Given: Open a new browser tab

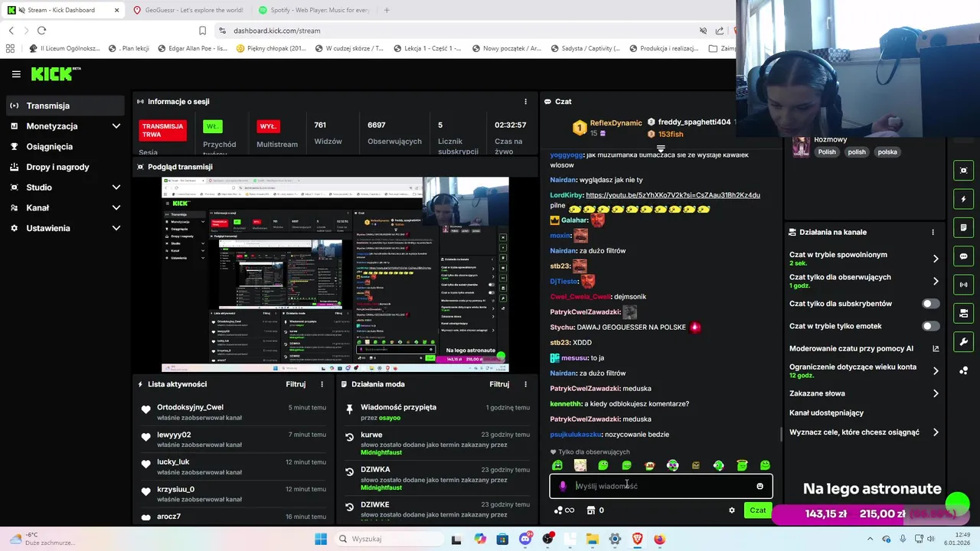Looking at the screenshot, I should tap(387, 10).
